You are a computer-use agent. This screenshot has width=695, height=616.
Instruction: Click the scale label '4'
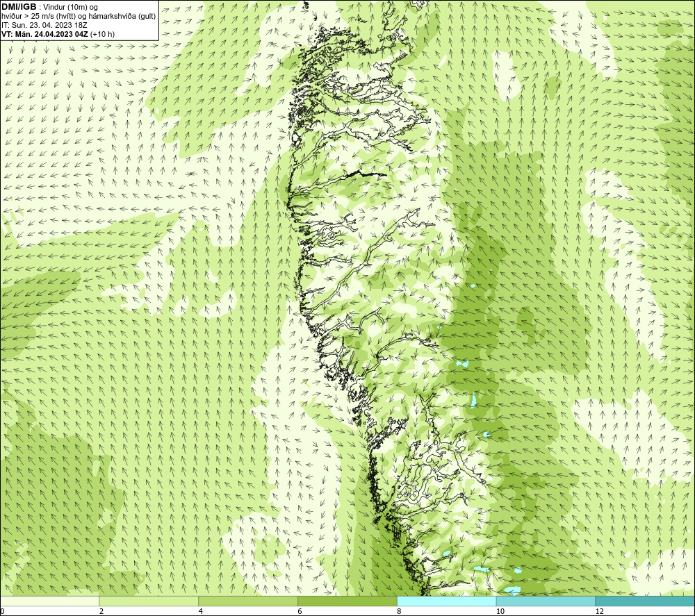[201, 612]
